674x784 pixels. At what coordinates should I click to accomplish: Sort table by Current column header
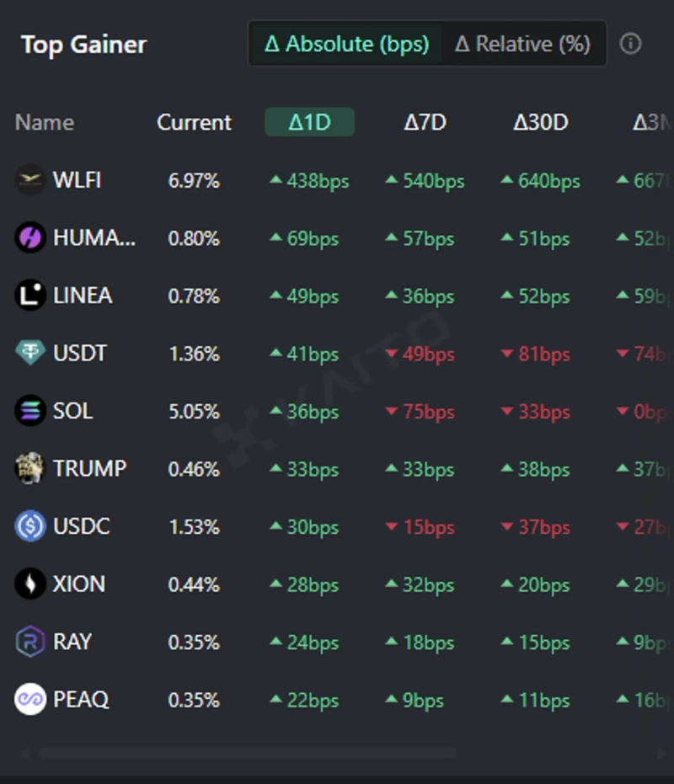pyautogui.click(x=194, y=123)
